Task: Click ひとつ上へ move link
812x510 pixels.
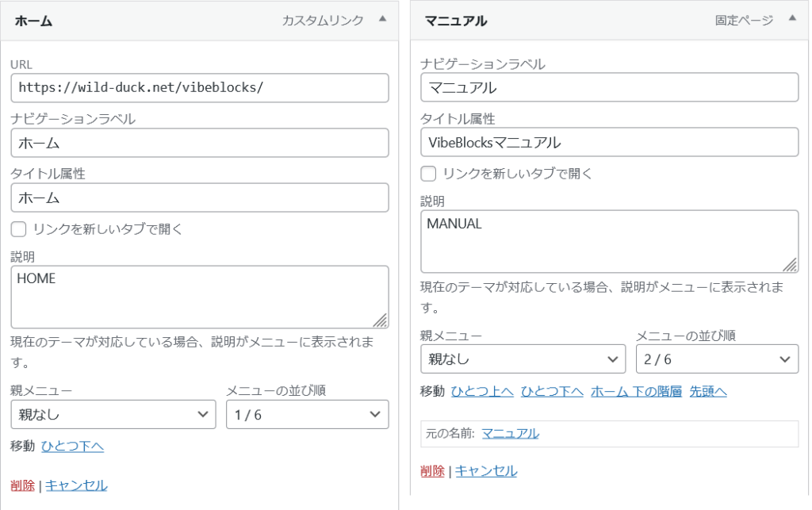Action: [x=482, y=391]
